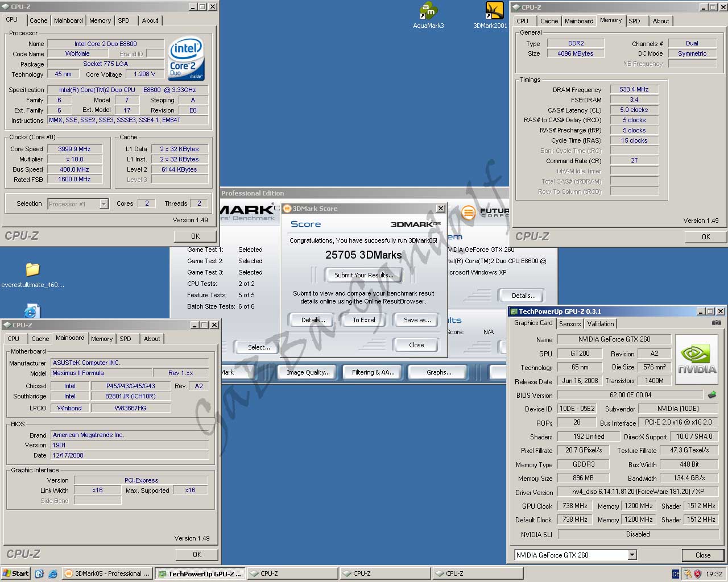Click the Driver Version ForceWare field
Viewport: 728px width, 582px height.
pos(638,492)
